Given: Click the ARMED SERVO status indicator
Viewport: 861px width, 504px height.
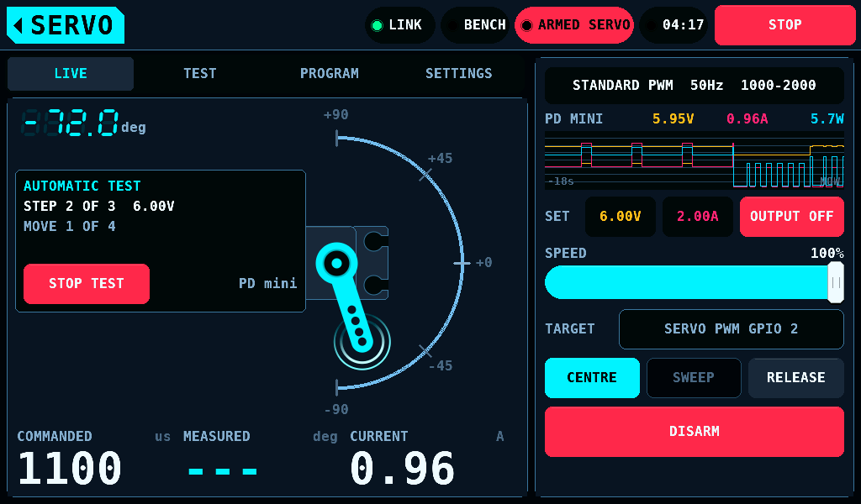Looking at the screenshot, I should pyautogui.click(x=574, y=25).
